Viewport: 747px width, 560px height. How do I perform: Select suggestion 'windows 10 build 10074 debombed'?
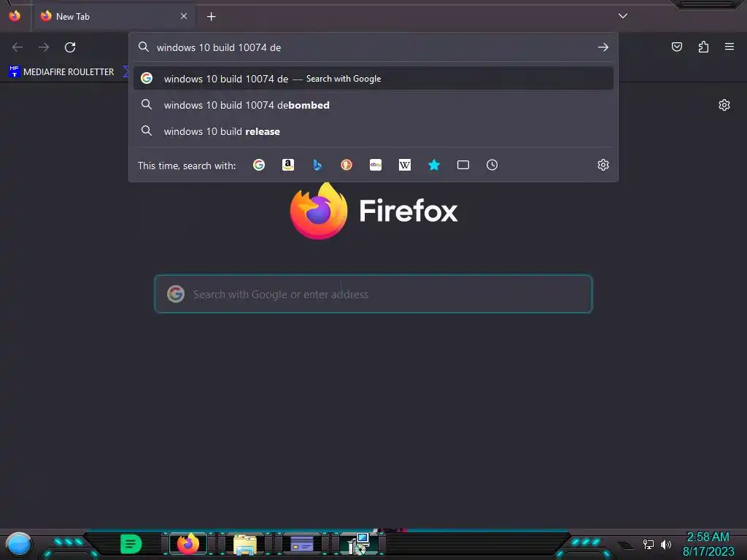point(373,105)
